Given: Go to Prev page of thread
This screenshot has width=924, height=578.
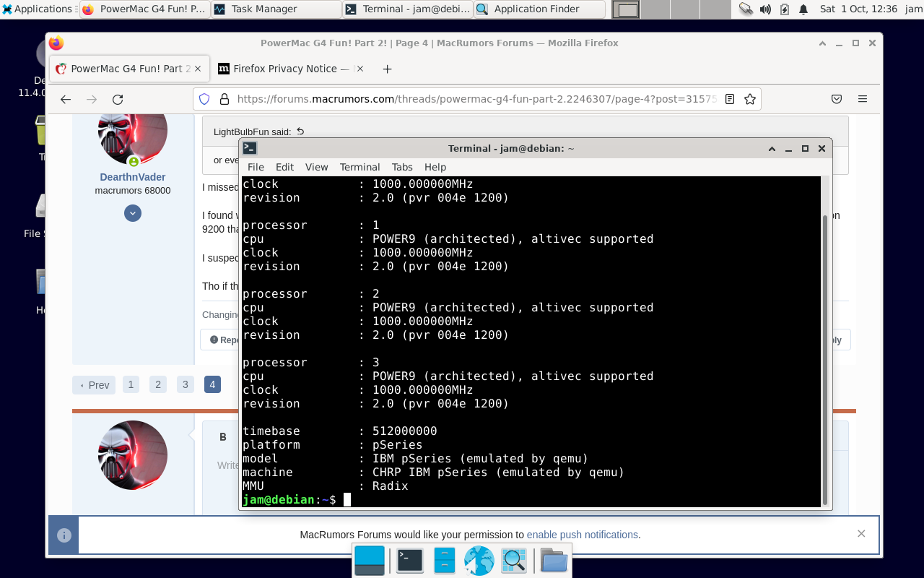Looking at the screenshot, I should (x=94, y=385).
